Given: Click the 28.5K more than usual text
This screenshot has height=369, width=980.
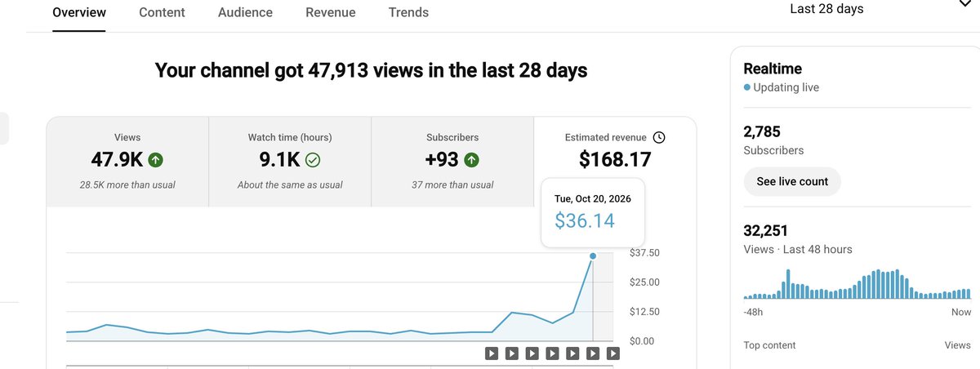Looking at the screenshot, I should pyautogui.click(x=127, y=185).
